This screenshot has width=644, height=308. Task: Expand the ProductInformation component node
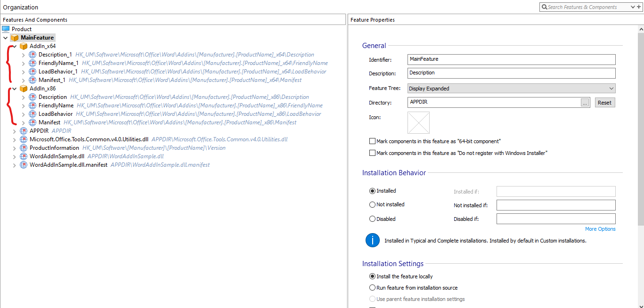pyautogui.click(x=14, y=148)
